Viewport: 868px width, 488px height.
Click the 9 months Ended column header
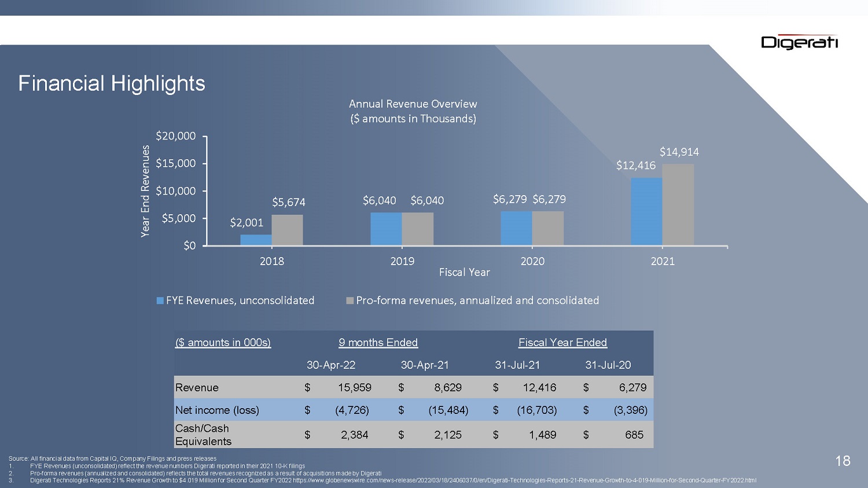(378, 343)
